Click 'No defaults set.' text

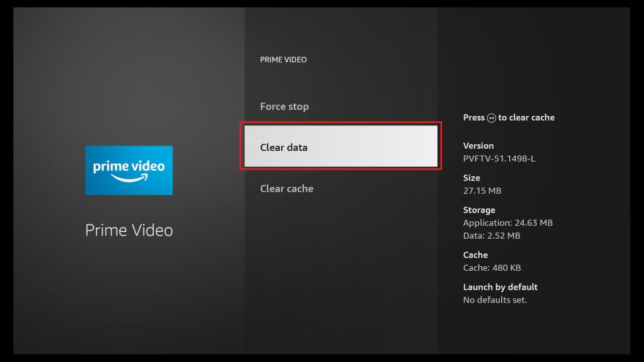tap(495, 300)
